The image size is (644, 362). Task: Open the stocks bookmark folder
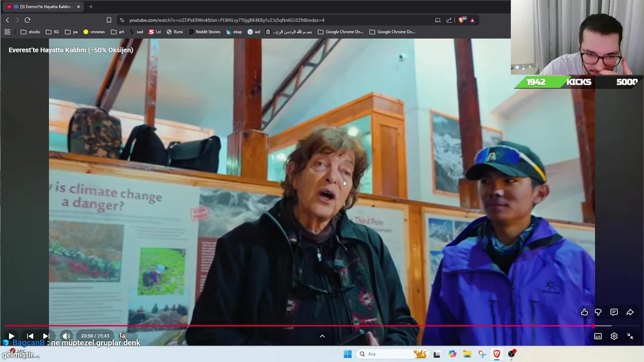tap(30, 32)
